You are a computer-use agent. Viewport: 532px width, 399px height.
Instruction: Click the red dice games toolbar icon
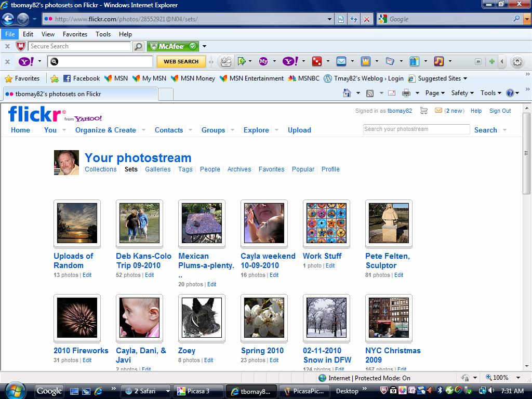coord(316,61)
